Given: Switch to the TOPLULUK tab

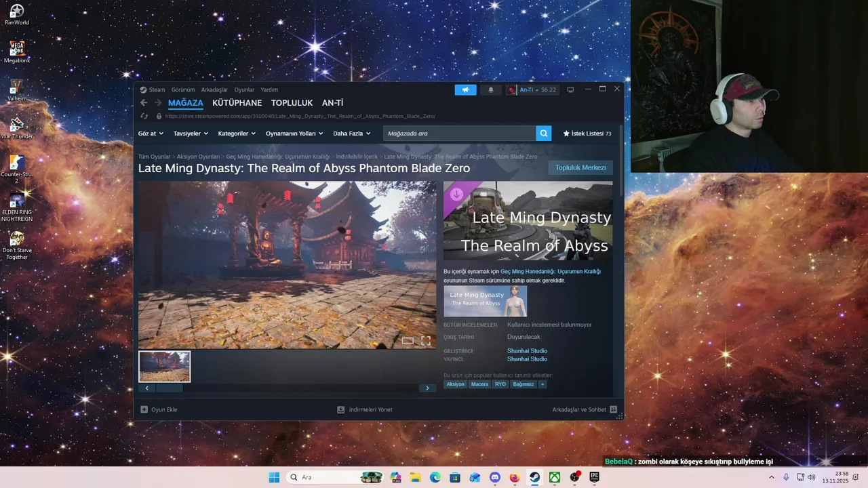Looking at the screenshot, I should click(x=292, y=103).
